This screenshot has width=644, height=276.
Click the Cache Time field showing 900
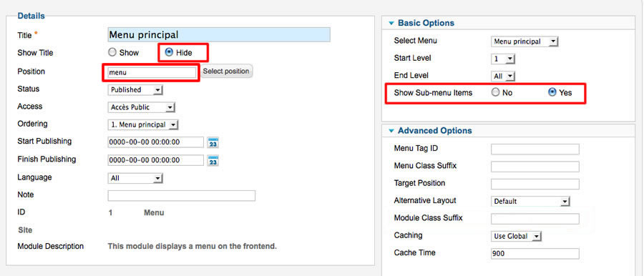535,254
